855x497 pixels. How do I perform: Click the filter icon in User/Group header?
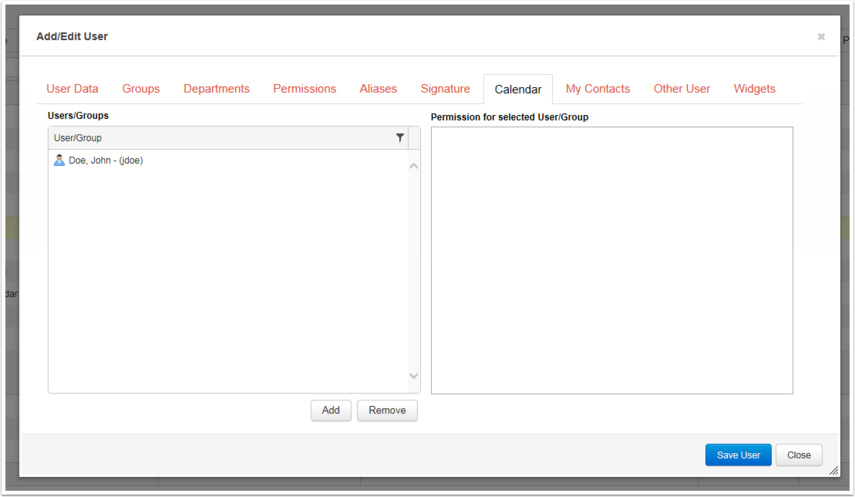(400, 138)
